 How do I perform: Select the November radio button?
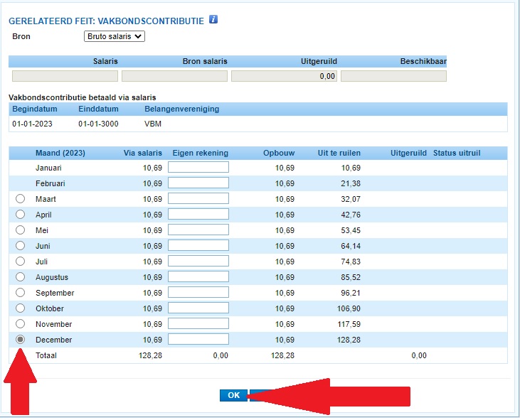tap(20, 323)
